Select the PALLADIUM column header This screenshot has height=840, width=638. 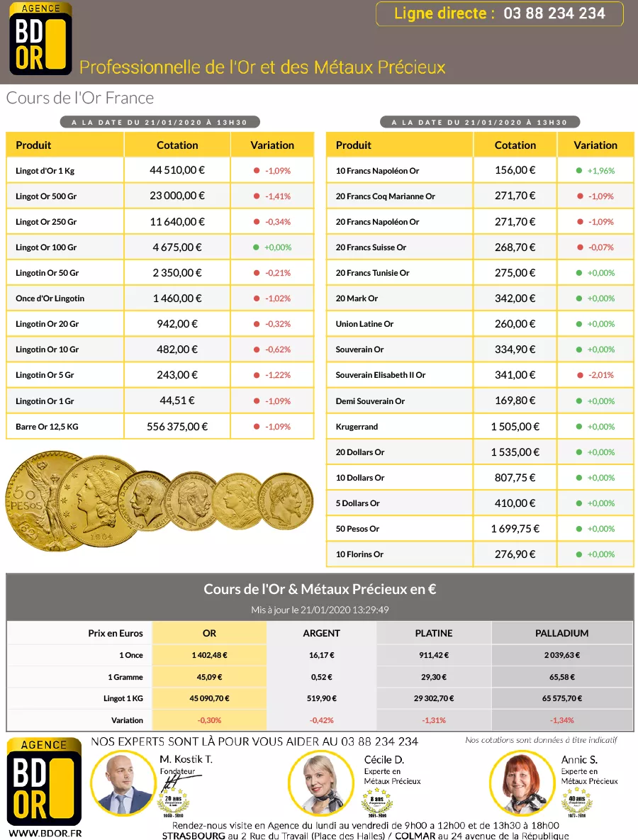(561, 633)
